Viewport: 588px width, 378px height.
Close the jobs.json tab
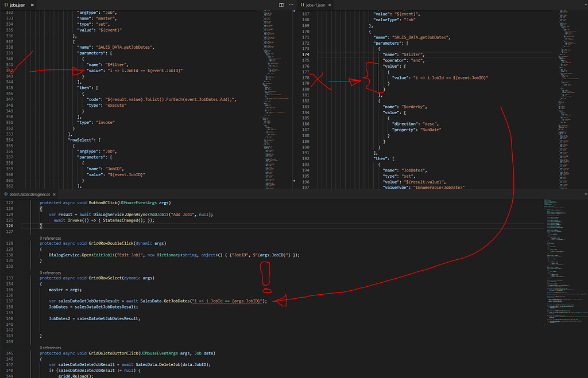[x=32, y=5]
